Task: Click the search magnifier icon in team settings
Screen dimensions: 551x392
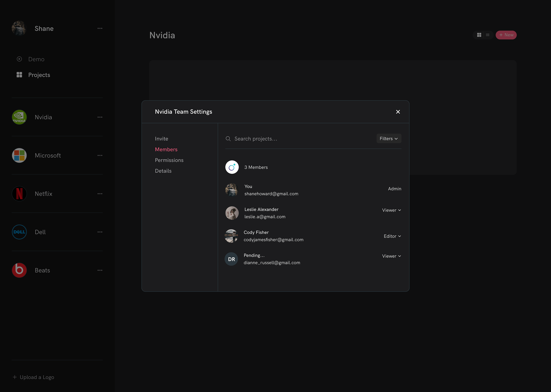Action: click(228, 139)
